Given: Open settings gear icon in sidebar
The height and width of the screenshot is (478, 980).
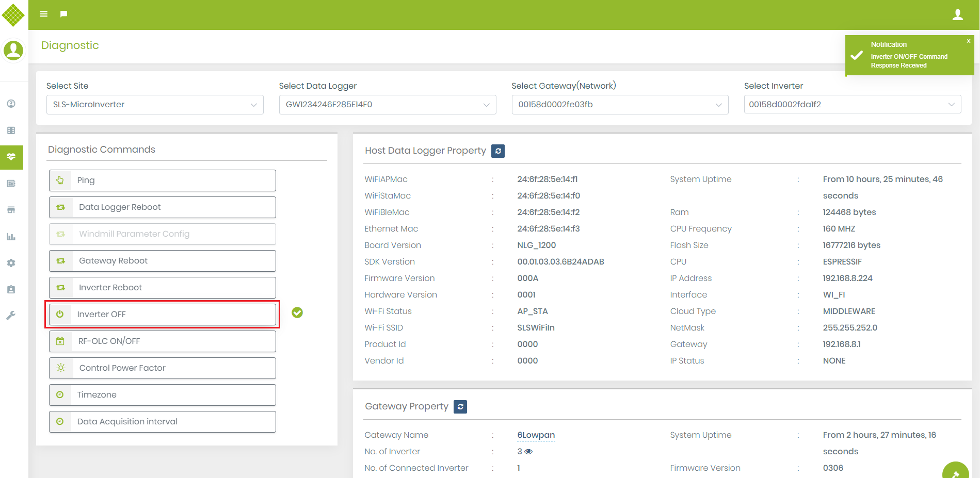Looking at the screenshot, I should tap(11, 263).
